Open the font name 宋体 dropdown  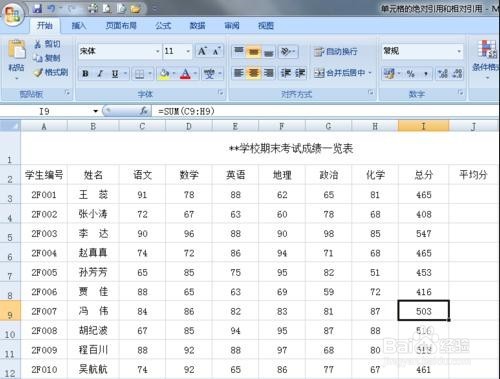click(158, 52)
